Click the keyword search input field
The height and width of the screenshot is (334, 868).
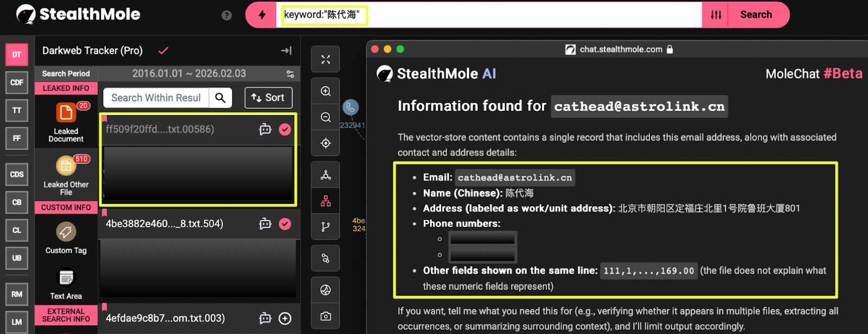pos(488,15)
